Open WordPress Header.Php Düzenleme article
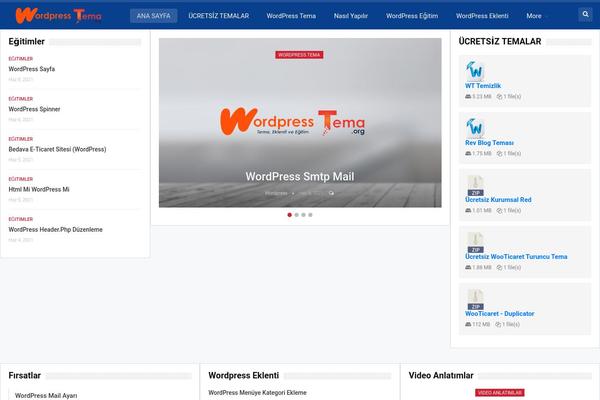 (x=55, y=230)
